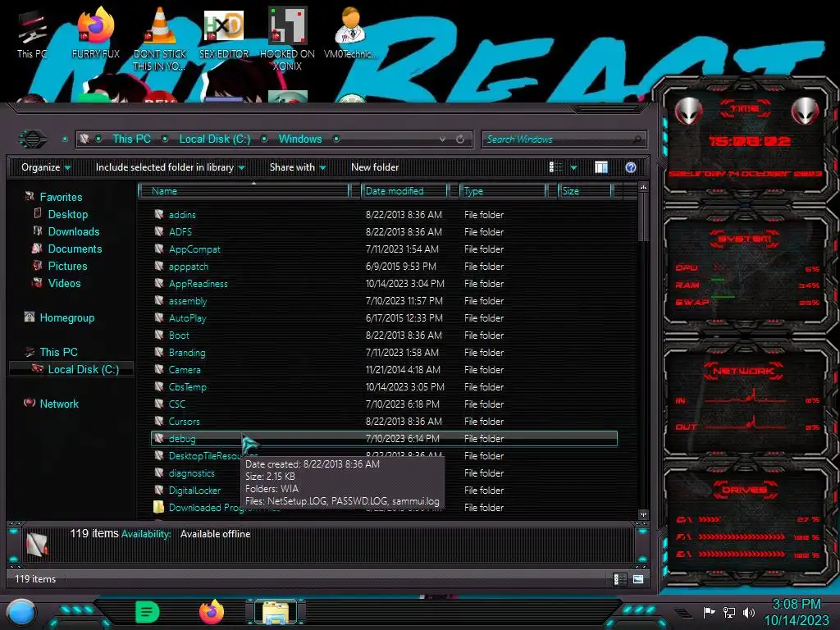Sort by the Size column header
Image resolution: width=840 pixels, height=630 pixels.
tap(585, 190)
